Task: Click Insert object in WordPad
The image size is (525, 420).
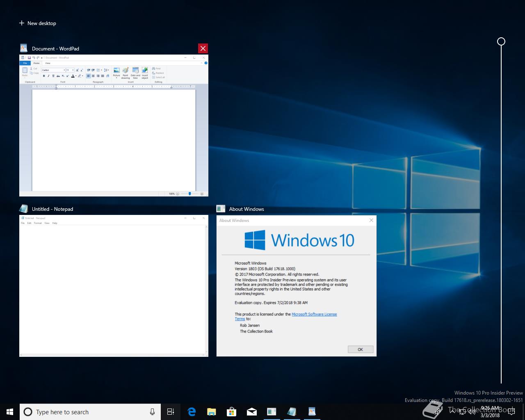Action: click(145, 73)
